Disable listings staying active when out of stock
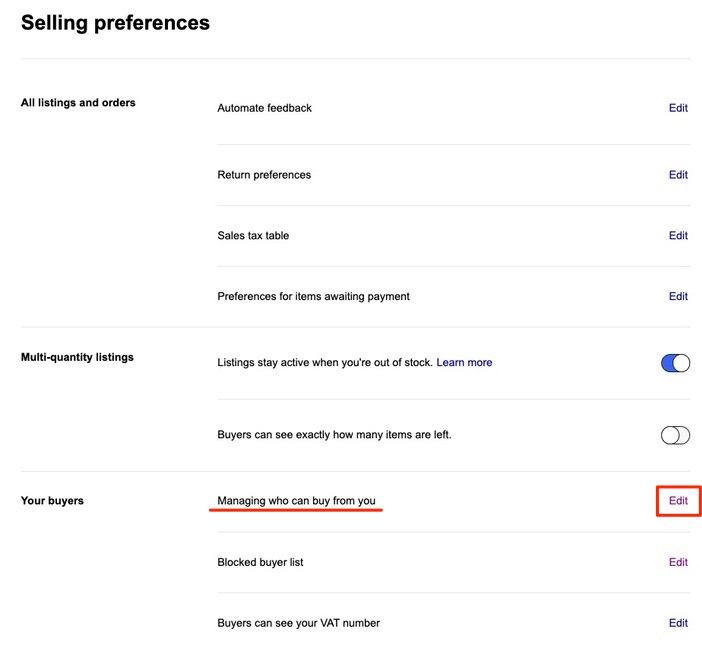 click(x=675, y=363)
